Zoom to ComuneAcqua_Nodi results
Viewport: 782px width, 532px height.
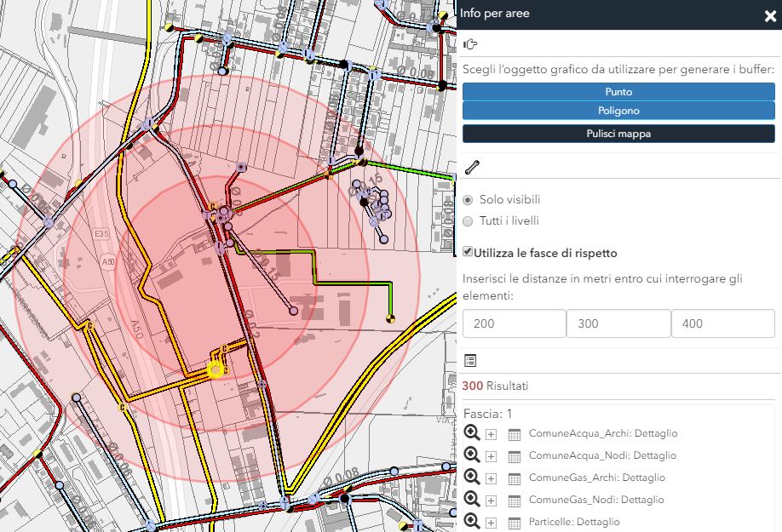[x=472, y=455]
